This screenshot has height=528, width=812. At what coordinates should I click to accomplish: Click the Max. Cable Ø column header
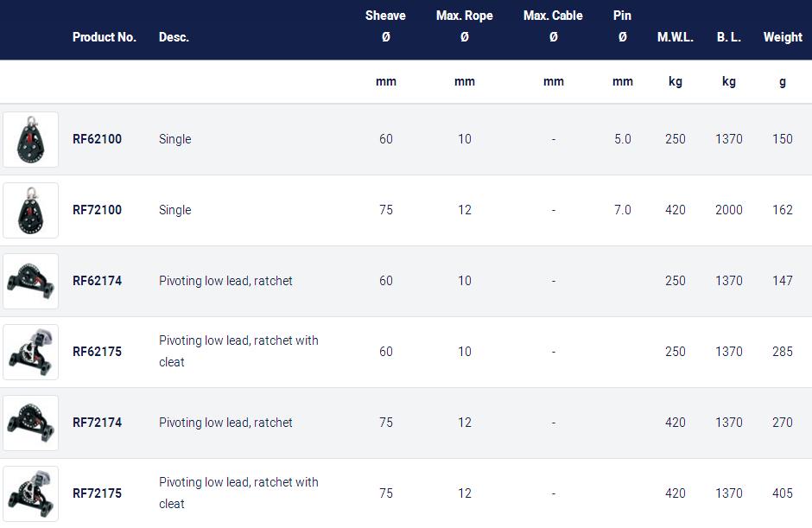pyautogui.click(x=553, y=26)
